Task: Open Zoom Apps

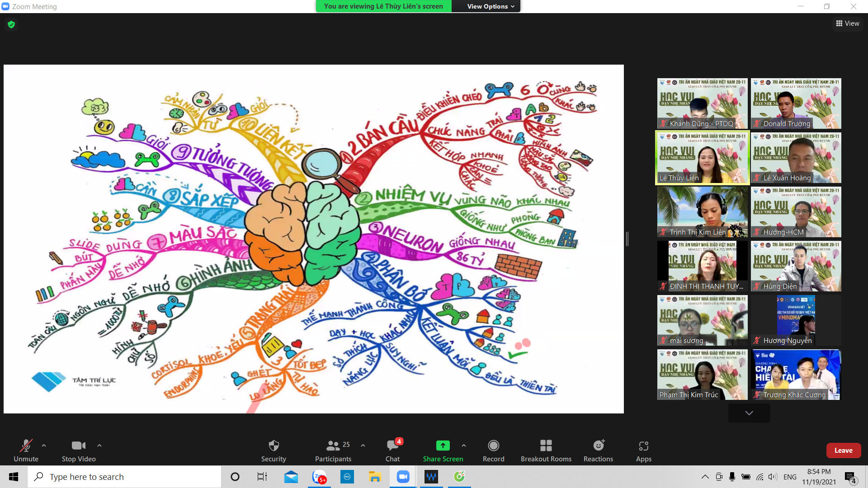Action: pyautogui.click(x=644, y=450)
